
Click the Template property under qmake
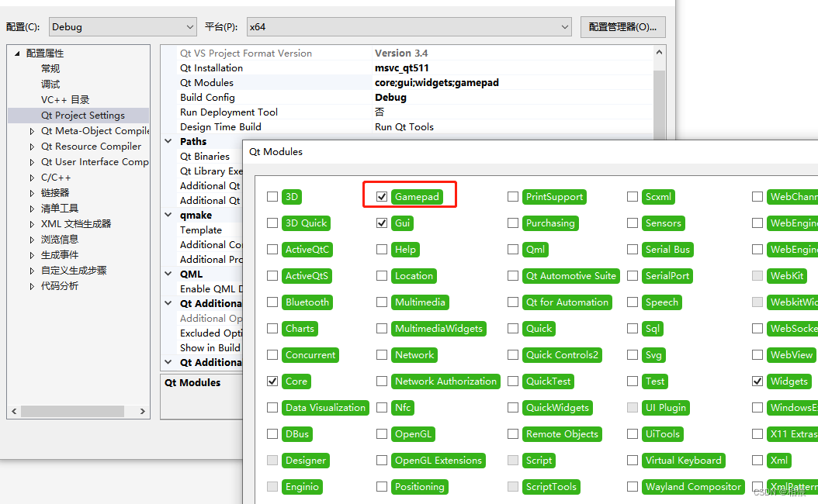(x=201, y=230)
